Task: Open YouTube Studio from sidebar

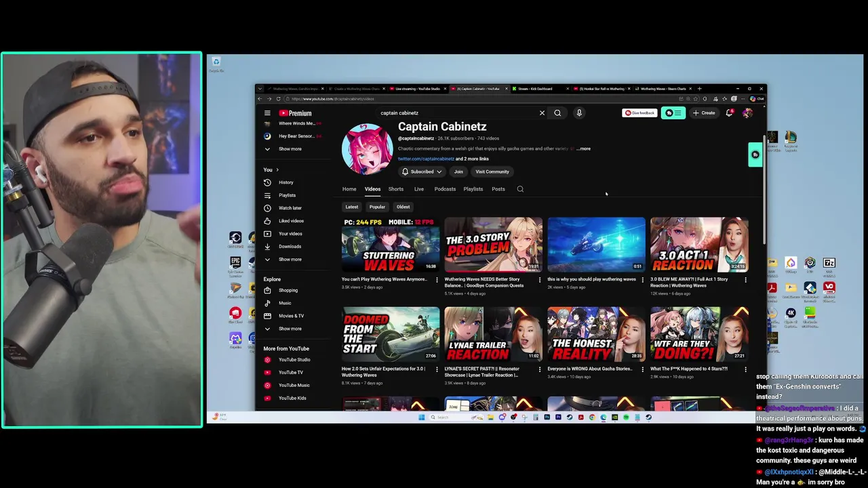Action: pos(294,360)
